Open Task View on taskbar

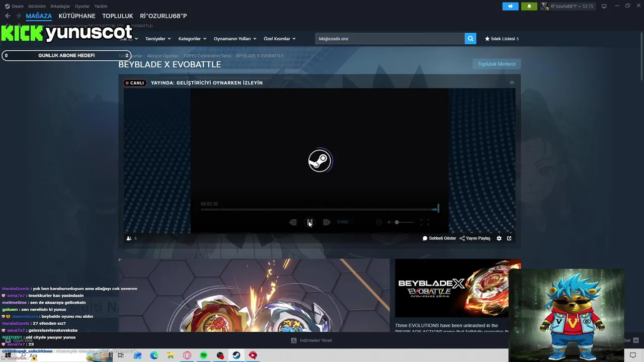(x=121, y=355)
